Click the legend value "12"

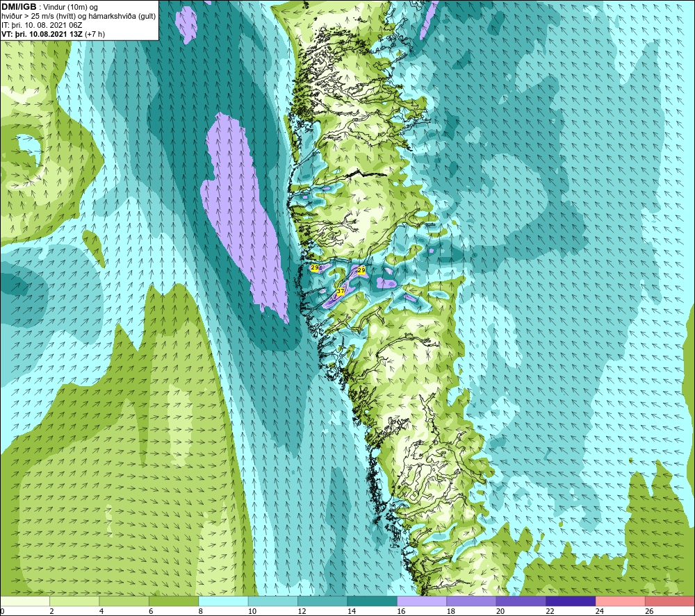click(302, 611)
